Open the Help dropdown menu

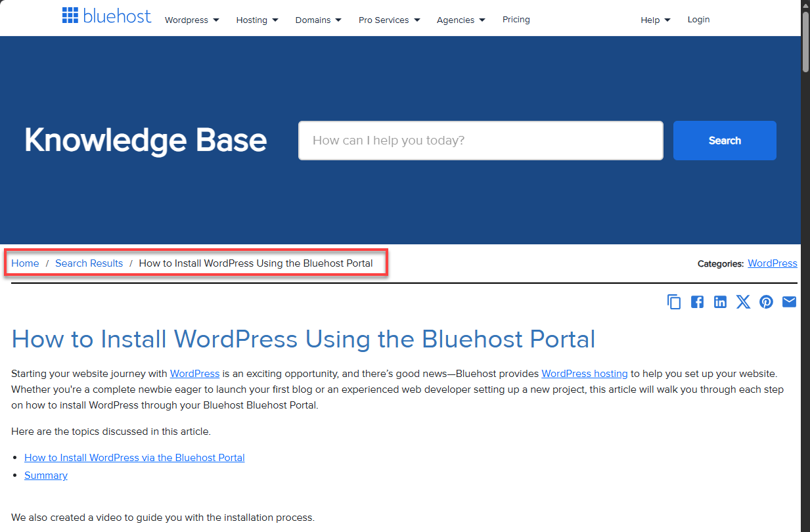pos(655,20)
